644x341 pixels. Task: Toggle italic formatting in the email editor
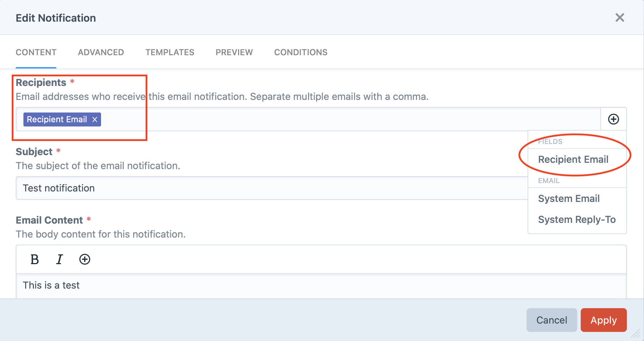click(59, 259)
